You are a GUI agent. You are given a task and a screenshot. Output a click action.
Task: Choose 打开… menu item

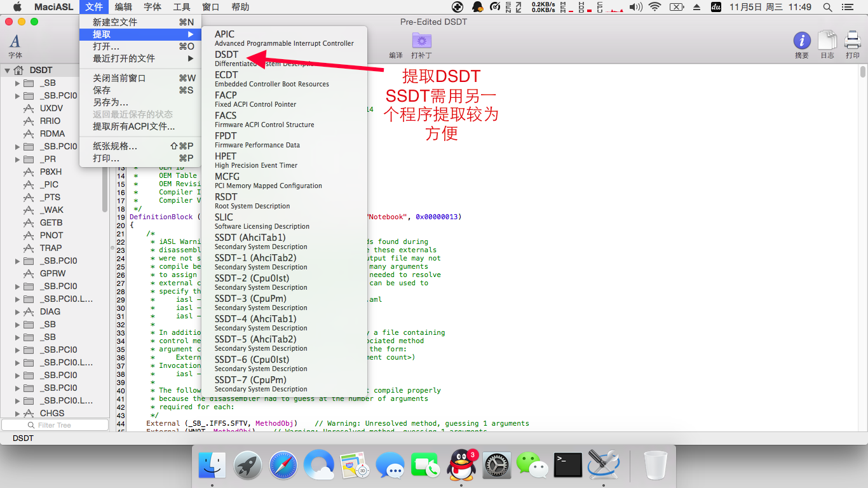click(140, 46)
